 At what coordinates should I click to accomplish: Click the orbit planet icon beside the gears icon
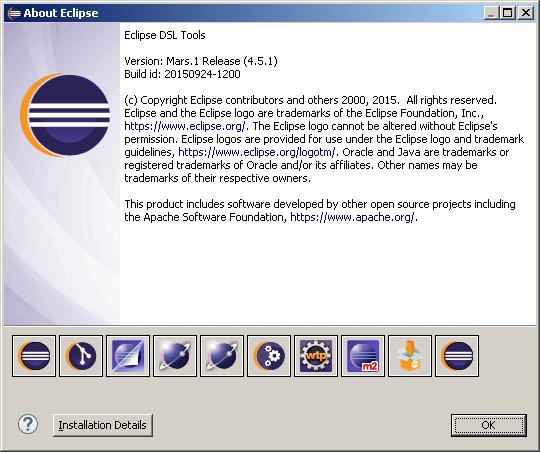click(222, 356)
